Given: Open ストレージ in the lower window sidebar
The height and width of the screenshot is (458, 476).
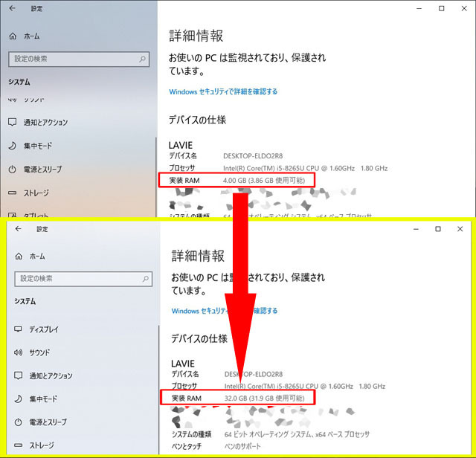Looking at the screenshot, I should [34, 445].
